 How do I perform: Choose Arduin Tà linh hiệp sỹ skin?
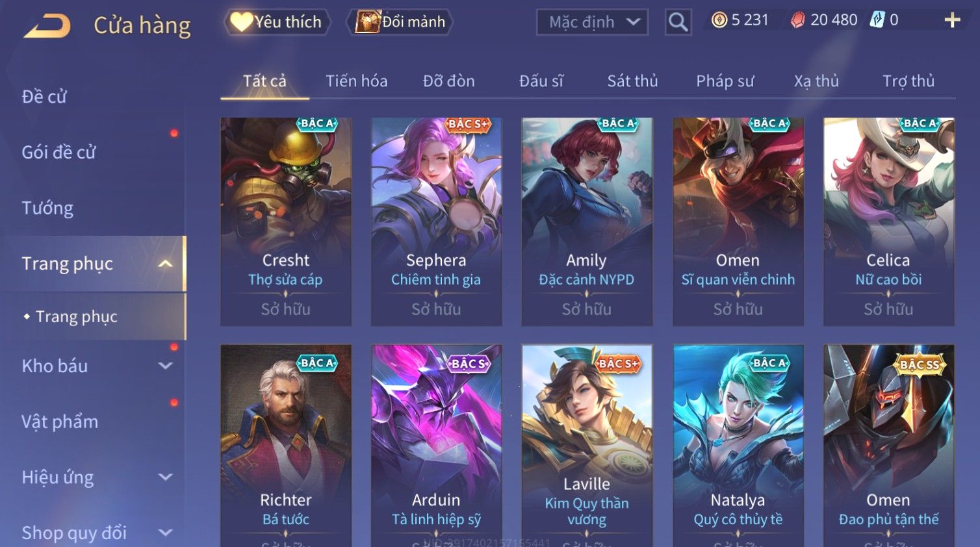point(436,446)
